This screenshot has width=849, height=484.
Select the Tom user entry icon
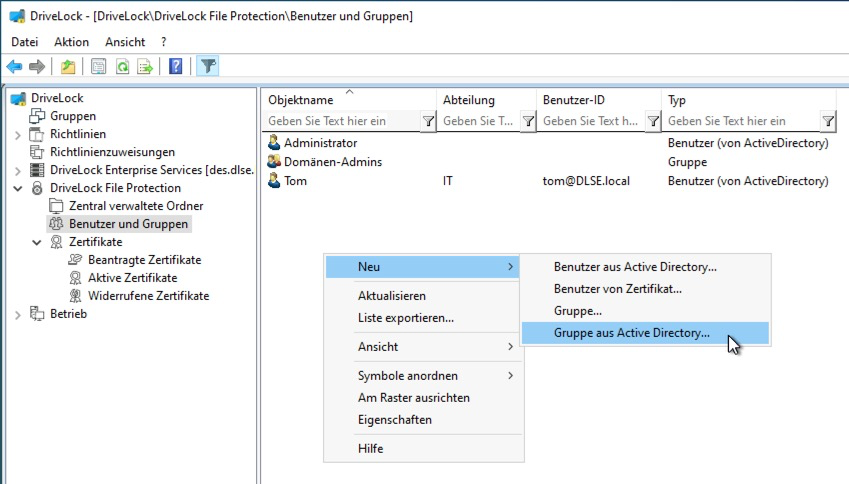(x=275, y=181)
